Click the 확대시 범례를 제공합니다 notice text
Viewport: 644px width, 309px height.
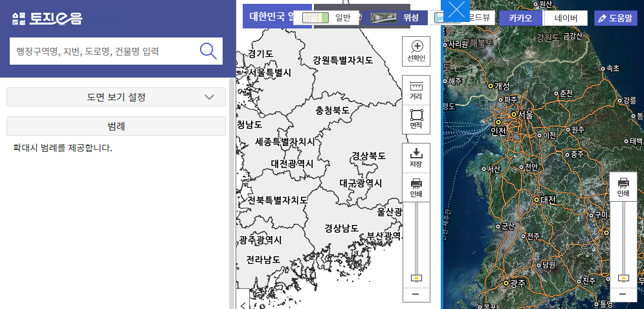pyautogui.click(x=62, y=148)
